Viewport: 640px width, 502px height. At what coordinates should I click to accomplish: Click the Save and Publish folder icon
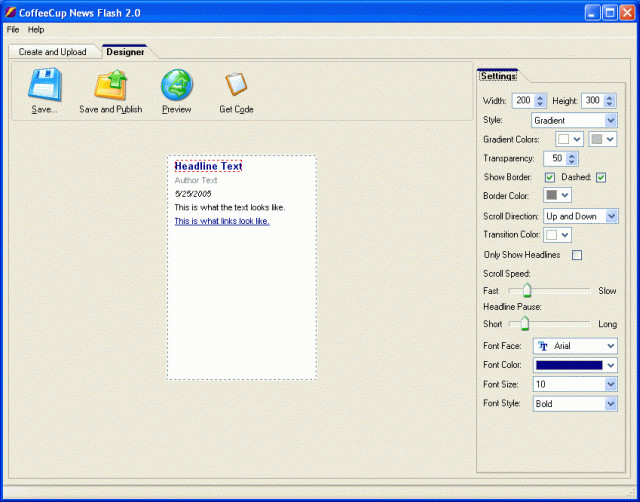coord(111,84)
